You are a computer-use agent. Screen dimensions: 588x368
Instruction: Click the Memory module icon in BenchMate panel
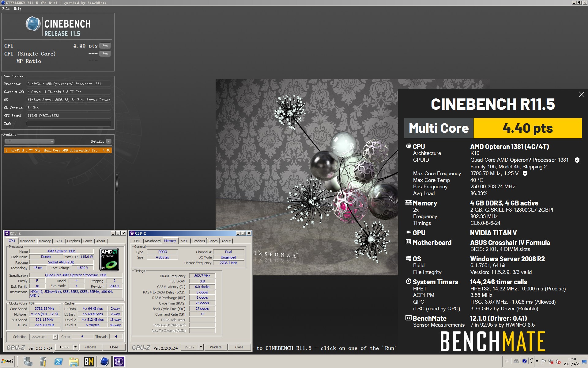pos(408,202)
